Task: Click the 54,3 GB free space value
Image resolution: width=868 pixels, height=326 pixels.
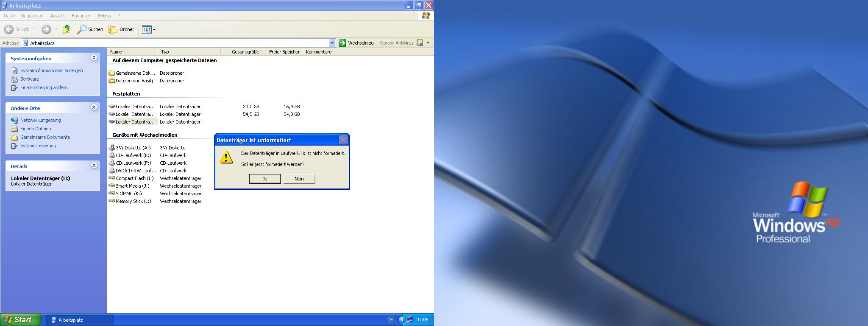Action: [x=292, y=114]
